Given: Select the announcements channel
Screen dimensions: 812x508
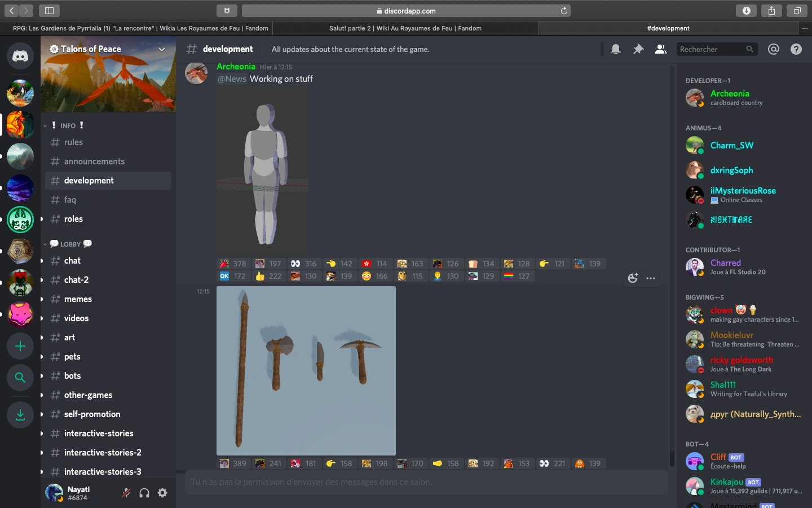Looking at the screenshot, I should pos(94,161).
